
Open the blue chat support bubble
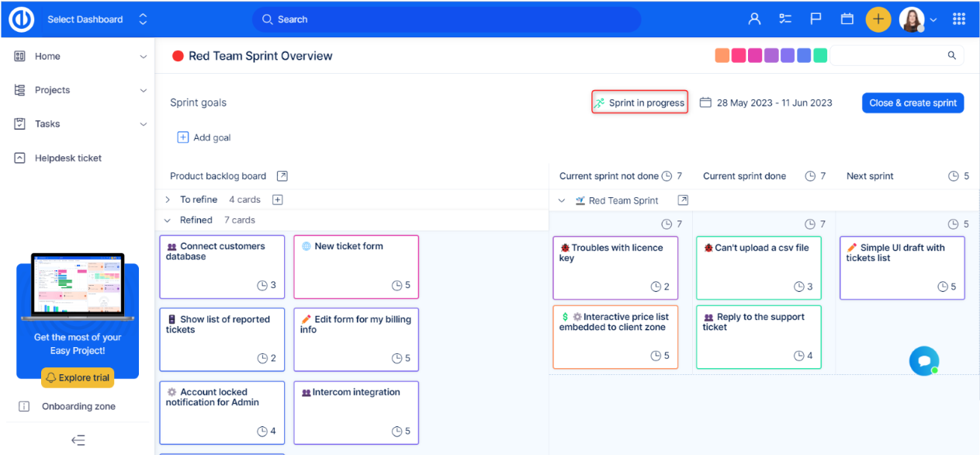click(923, 361)
